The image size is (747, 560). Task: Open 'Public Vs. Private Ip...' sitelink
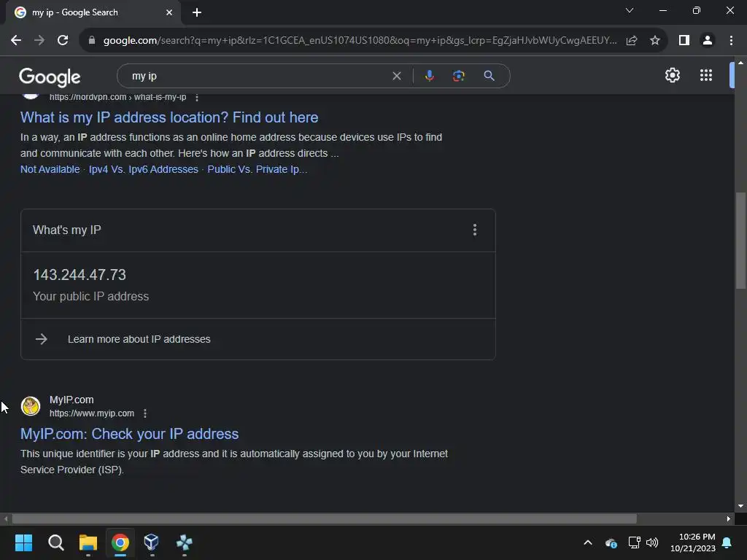258,169
